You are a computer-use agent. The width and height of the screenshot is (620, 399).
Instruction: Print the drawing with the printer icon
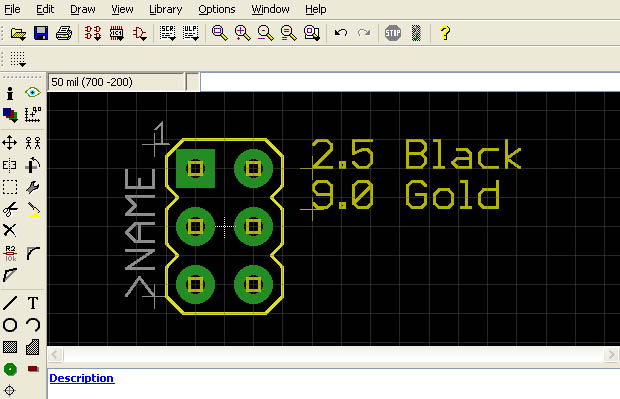coord(64,33)
